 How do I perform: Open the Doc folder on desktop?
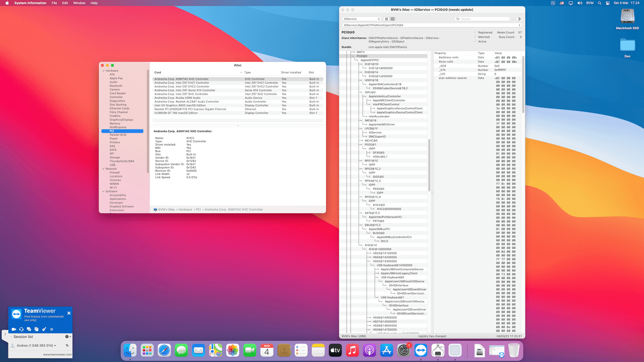pos(627,48)
